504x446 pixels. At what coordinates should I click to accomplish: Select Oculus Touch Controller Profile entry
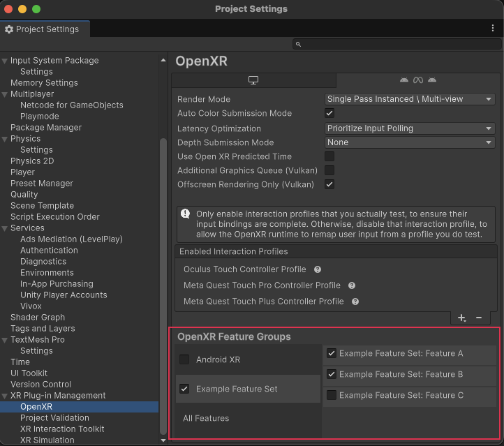pyautogui.click(x=244, y=269)
